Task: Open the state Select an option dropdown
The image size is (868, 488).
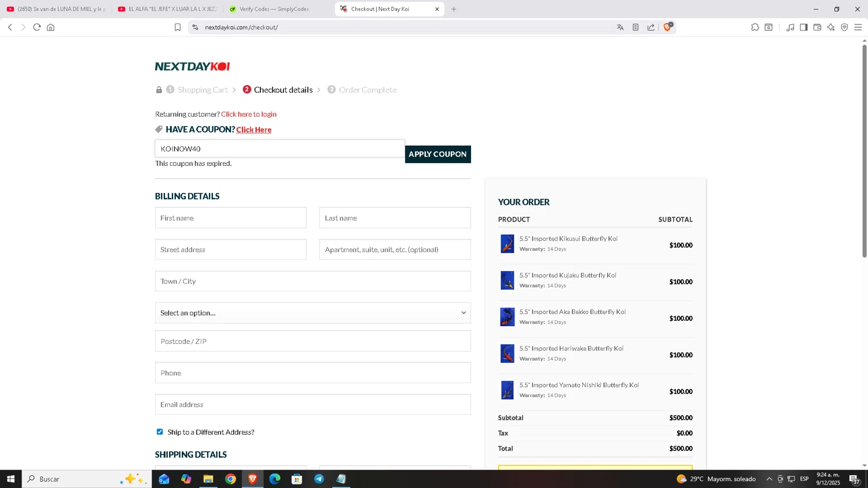Action: click(313, 313)
